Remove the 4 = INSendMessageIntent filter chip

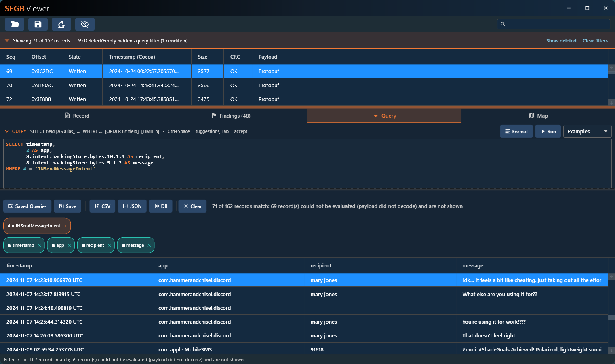click(65, 226)
